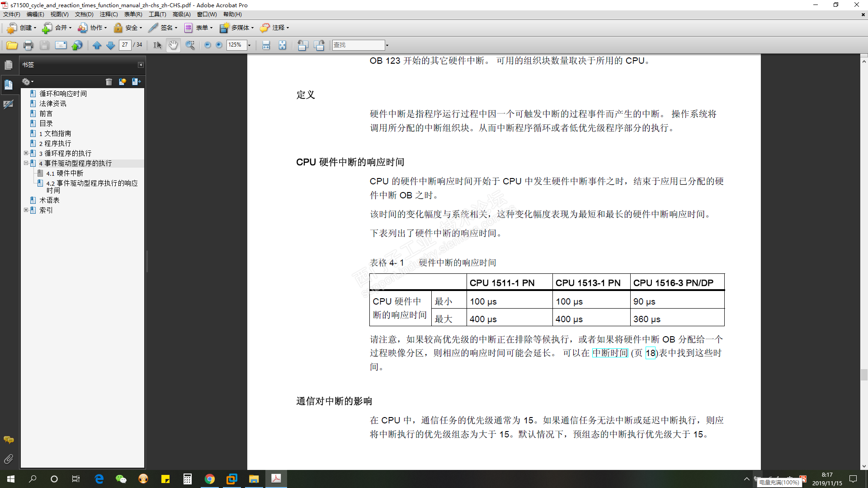868x488 pixels.
Task: Collapse the 4 事件驱动型程序的执行 bookmark
Action: [x=26, y=163]
